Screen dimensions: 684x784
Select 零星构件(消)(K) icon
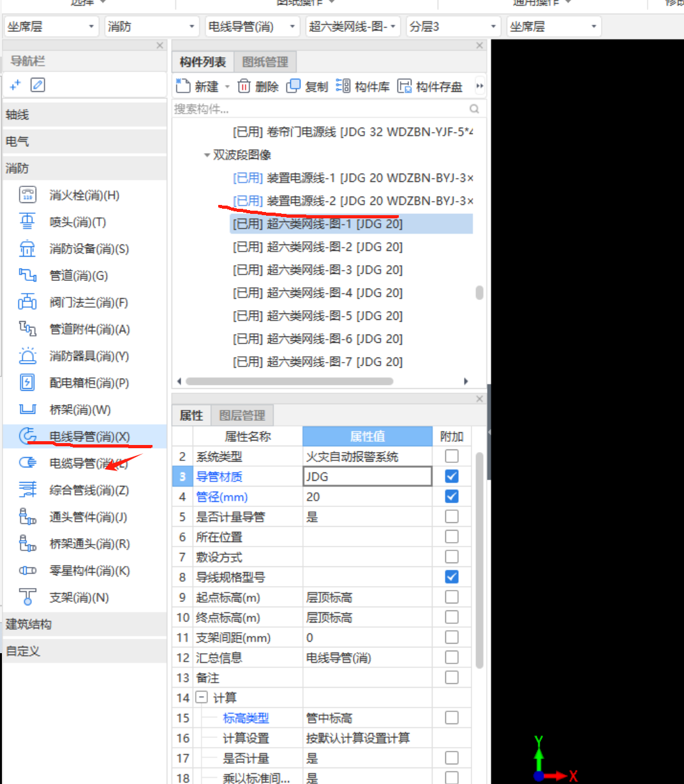pos(27,570)
